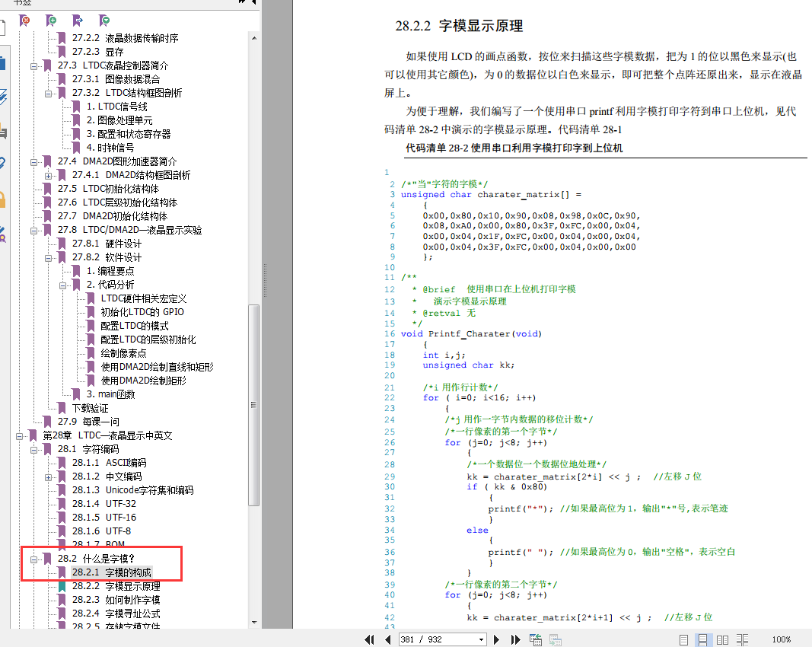Click the bookmark with blue arrow icon

point(78,20)
